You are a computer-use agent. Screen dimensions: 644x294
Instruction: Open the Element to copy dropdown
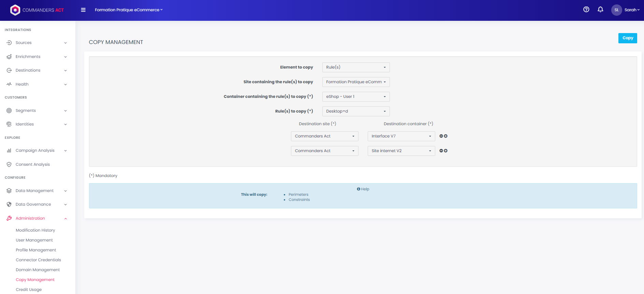[x=356, y=68]
